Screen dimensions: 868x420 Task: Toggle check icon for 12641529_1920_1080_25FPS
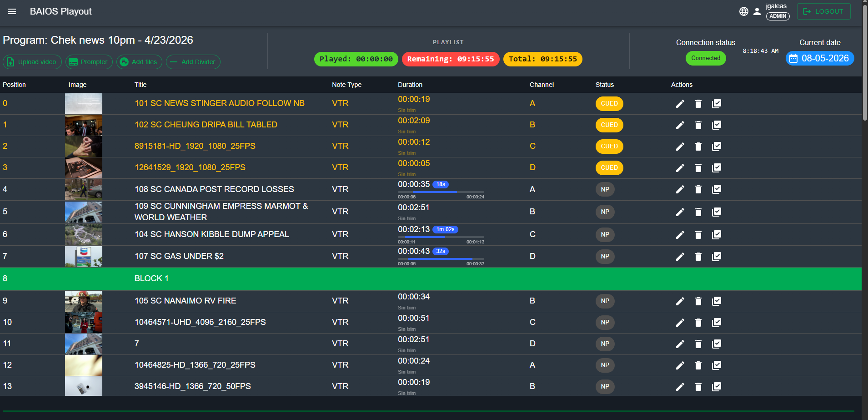pyautogui.click(x=717, y=168)
